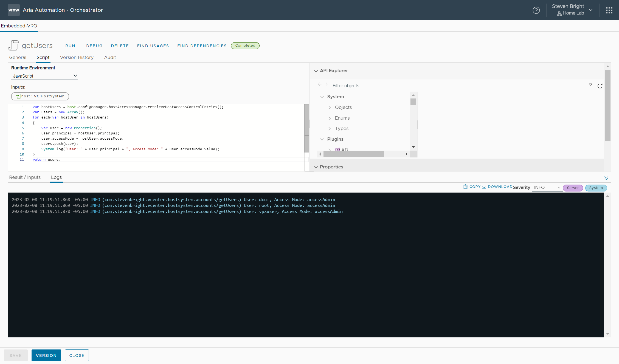Click the help question mark icon
This screenshot has height=364, width=619.
[x=536, y=10]
